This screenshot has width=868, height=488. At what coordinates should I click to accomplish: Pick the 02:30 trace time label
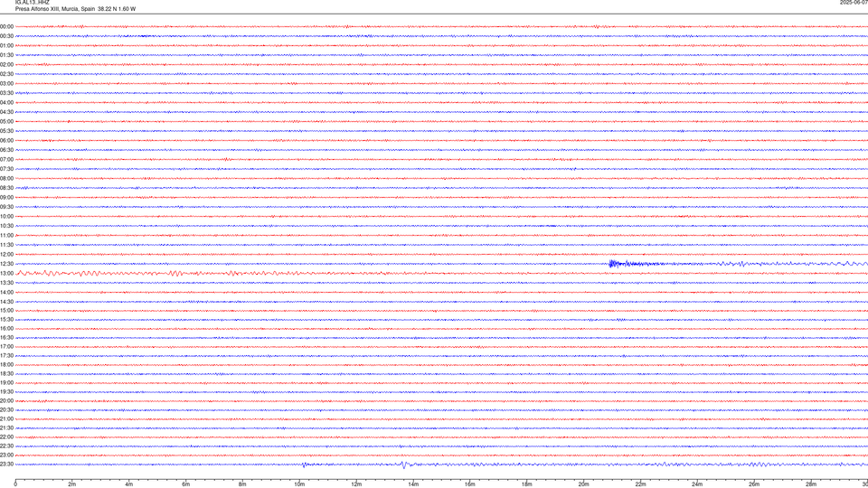[6, 74]
